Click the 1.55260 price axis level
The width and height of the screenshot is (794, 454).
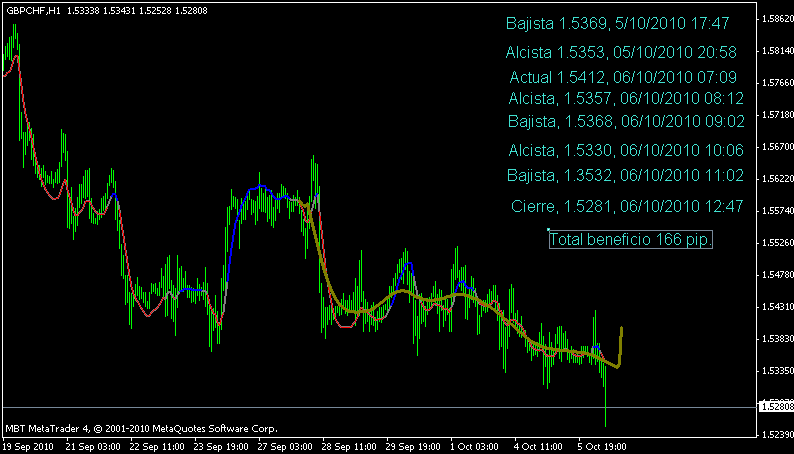(x=775, y=243)
